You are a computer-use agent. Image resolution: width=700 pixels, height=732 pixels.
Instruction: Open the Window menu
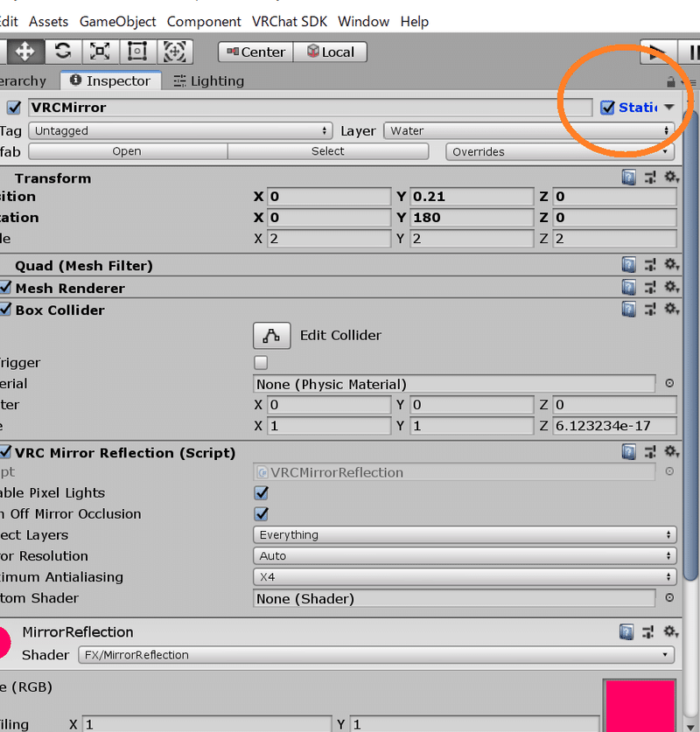(x=363, y=22)
